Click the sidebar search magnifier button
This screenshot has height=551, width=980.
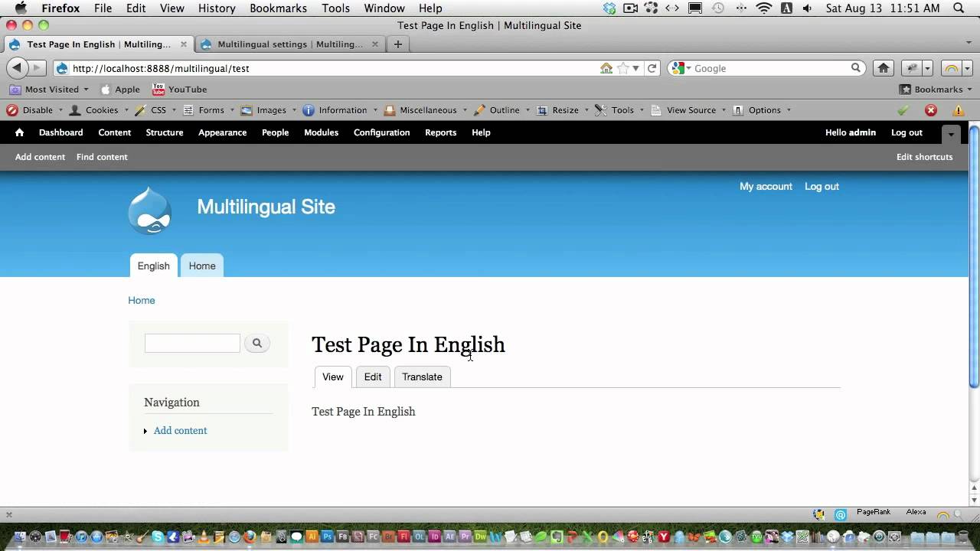click(x=257, y=343)
